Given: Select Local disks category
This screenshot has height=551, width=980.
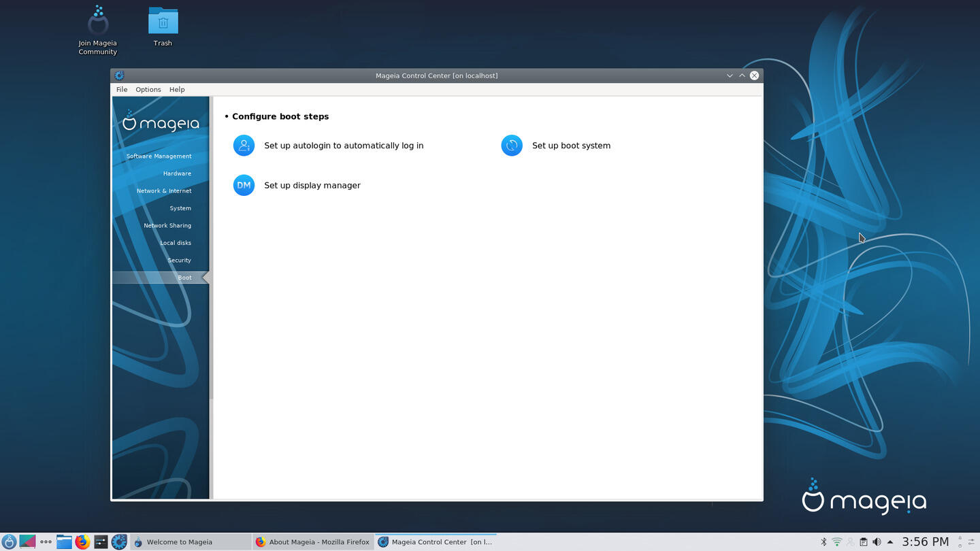Looking at the screenshot, I should pyautogui.click(x=176, y=243).
